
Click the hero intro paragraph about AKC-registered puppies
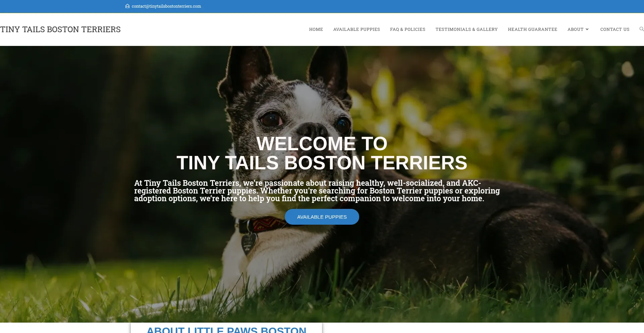click(317, 191)
